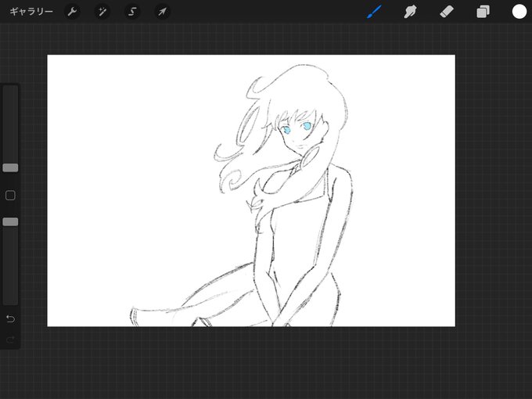Activate the Transform arrow tool
The image size is (532, 399).
click(x=162, y=12)
